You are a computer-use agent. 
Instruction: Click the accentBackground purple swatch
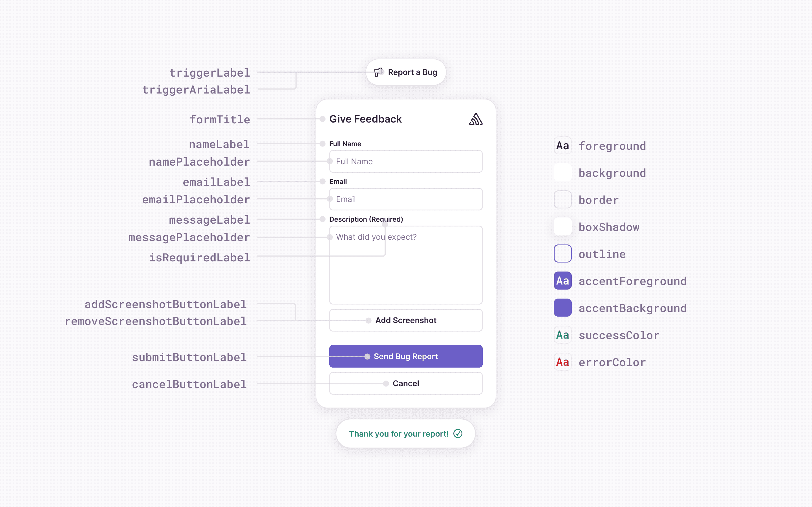coord(562,308)
